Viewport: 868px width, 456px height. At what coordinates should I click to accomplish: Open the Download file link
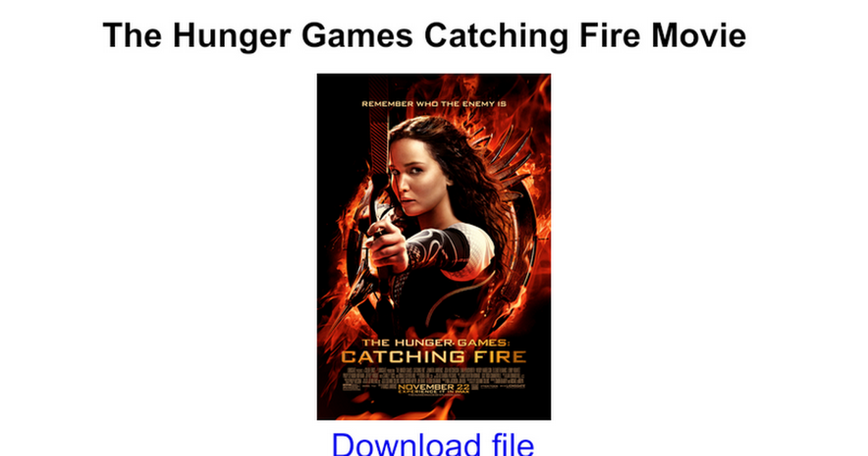tap(433, 443)
